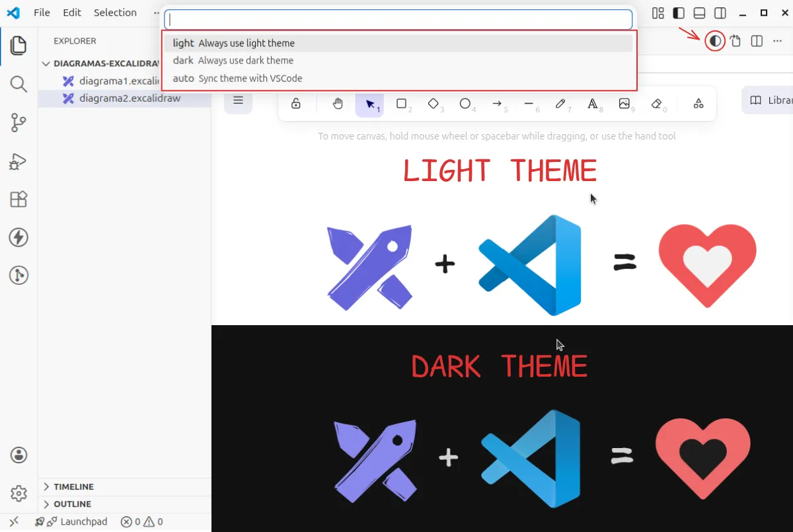Expand the Outline section
This screenshot has width=793, height=532.
tap(72, 504)
